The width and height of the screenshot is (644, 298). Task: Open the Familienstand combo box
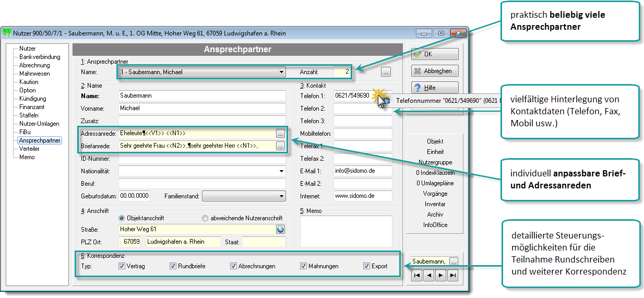[x=282, y=196]
